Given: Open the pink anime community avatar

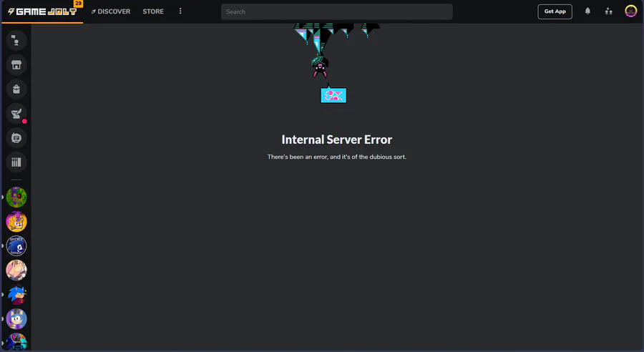Looking at the screenshot, I should tap(16, 270).
